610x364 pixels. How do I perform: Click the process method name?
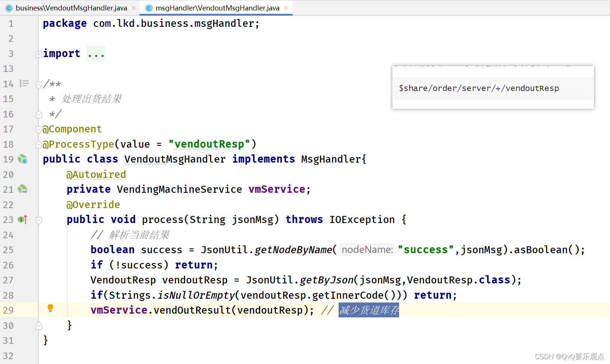(163, 220)
